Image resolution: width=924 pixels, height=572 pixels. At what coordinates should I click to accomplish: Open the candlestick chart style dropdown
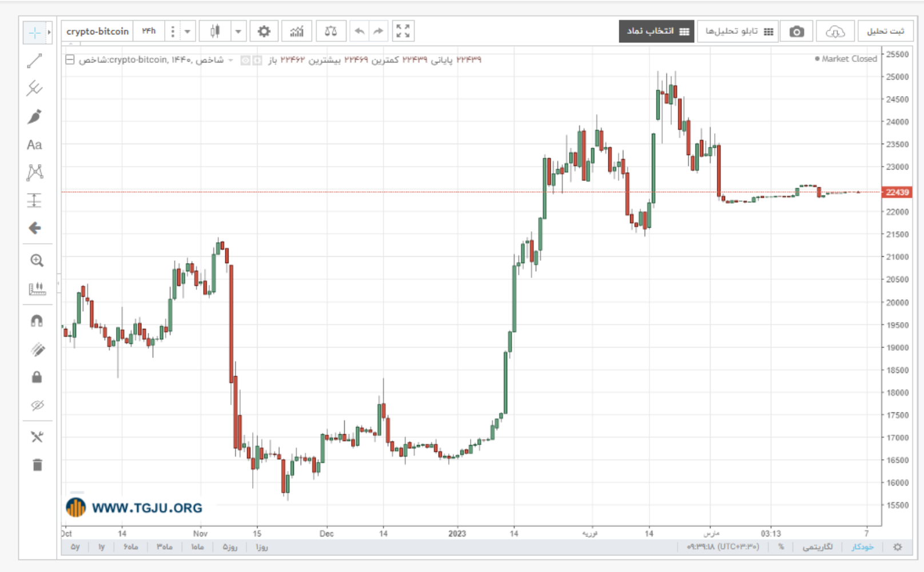[238, 31]
